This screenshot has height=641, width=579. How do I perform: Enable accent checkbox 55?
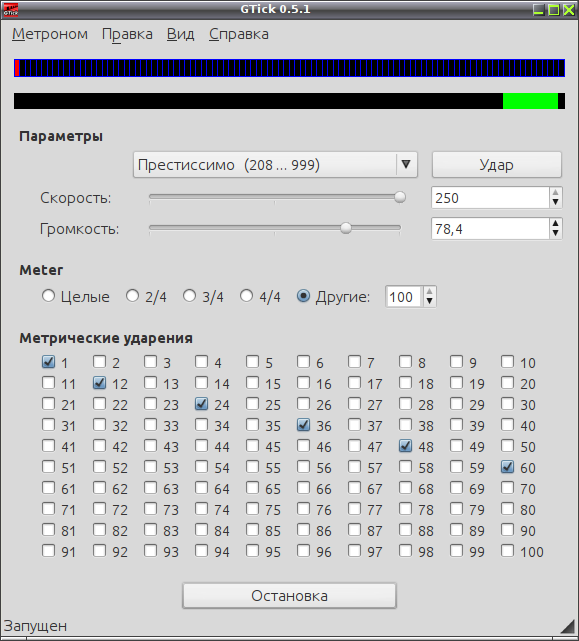[x=252, y=467]
